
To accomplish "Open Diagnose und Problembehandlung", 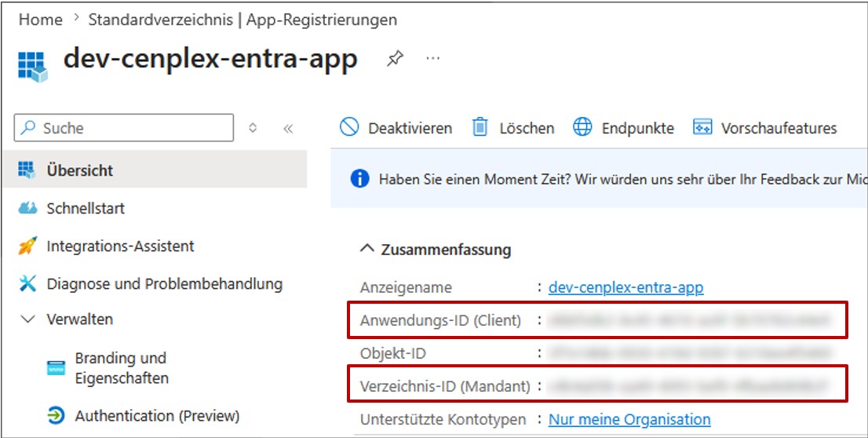I will click(164, 284).
